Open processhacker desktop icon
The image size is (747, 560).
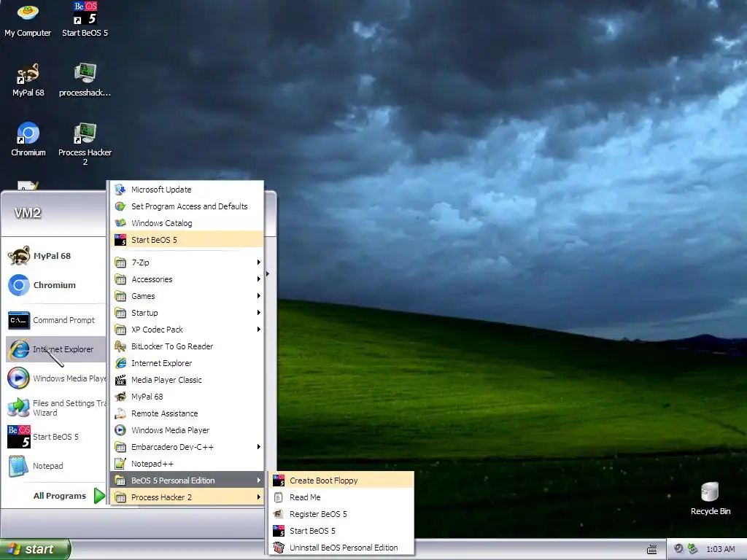pyautogui.click(x=85, y=80)
